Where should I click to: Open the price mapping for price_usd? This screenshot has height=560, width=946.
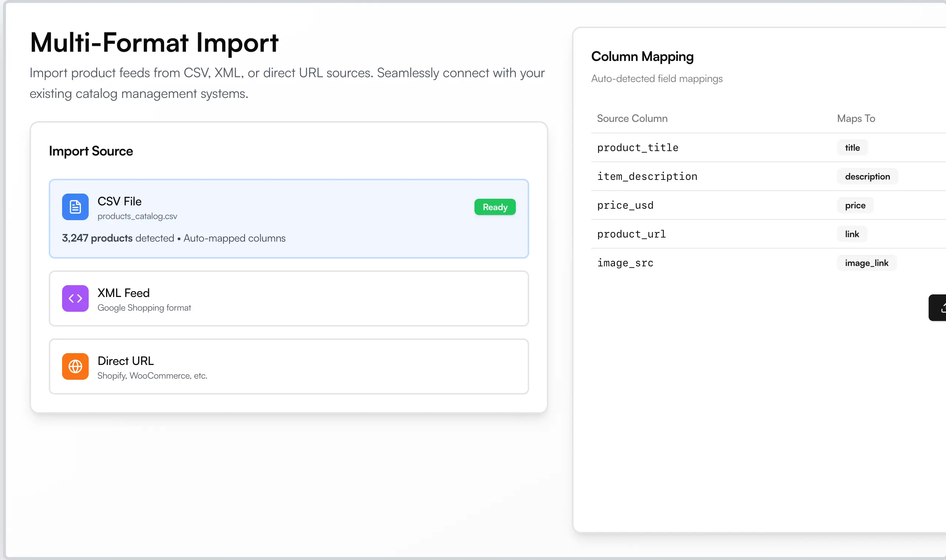(x=854, y=205)
